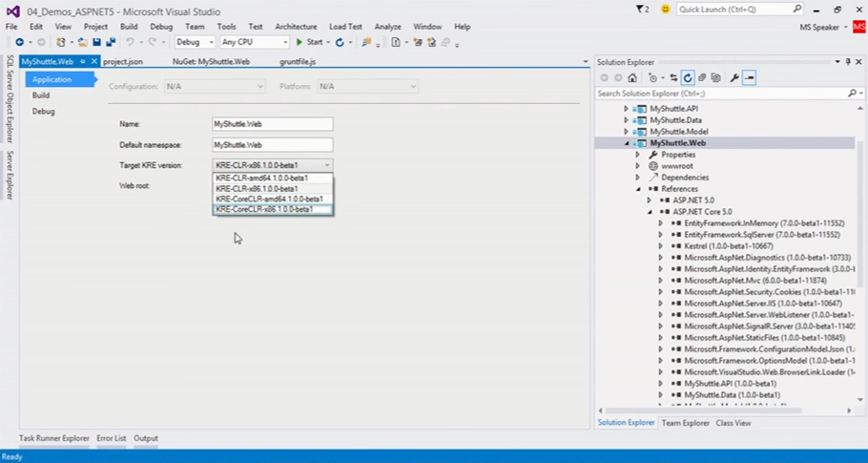Switch to the NuGet: MyShuttle.Web tab
The width and height of the screenshot is (868, 463).
211,62
